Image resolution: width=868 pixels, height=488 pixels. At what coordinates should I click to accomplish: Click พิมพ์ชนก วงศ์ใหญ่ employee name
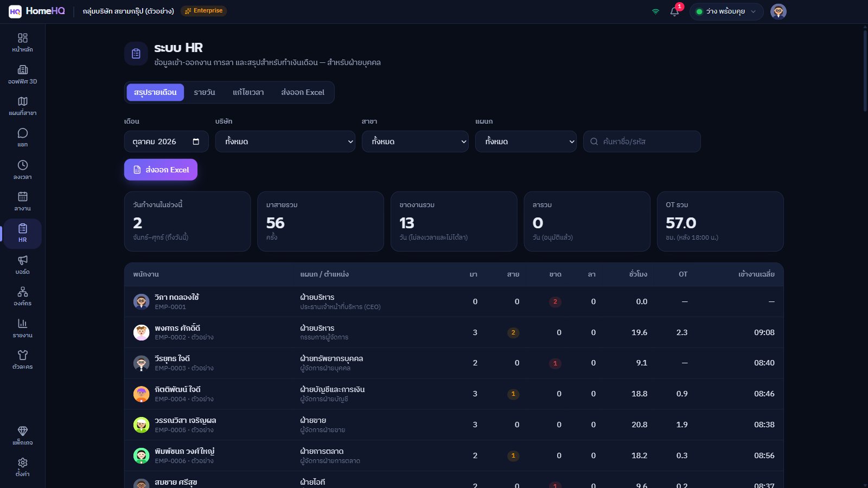point(184,451)
